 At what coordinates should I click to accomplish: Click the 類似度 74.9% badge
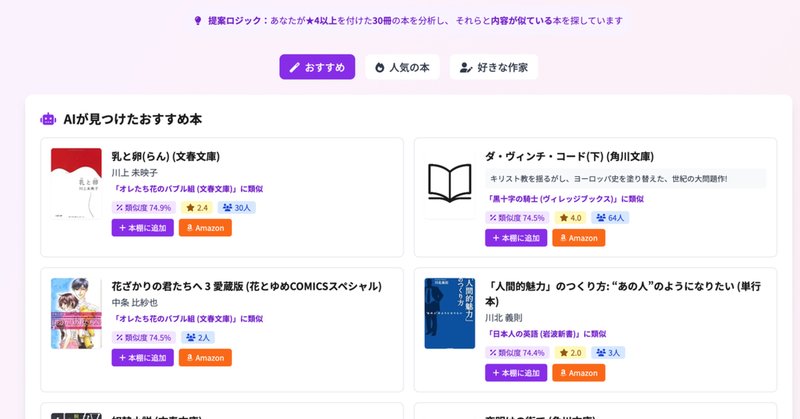tap(144, 208)
